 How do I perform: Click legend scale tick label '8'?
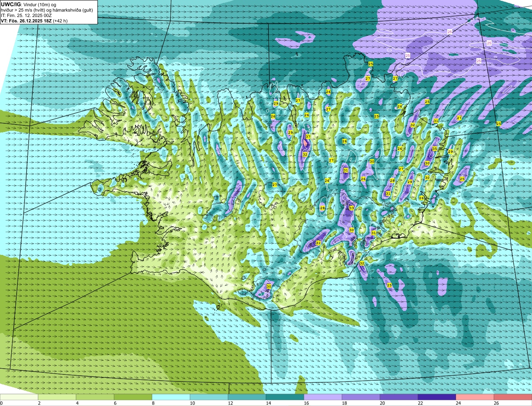[153, 403]
